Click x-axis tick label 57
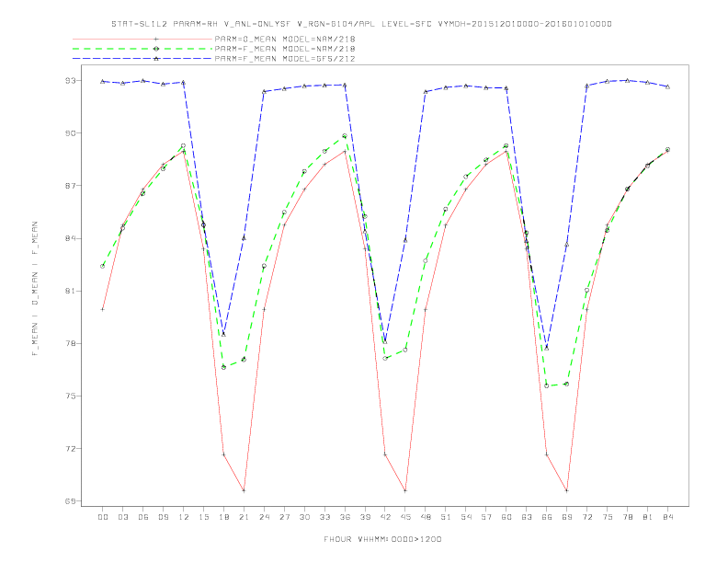 (486, 517)
